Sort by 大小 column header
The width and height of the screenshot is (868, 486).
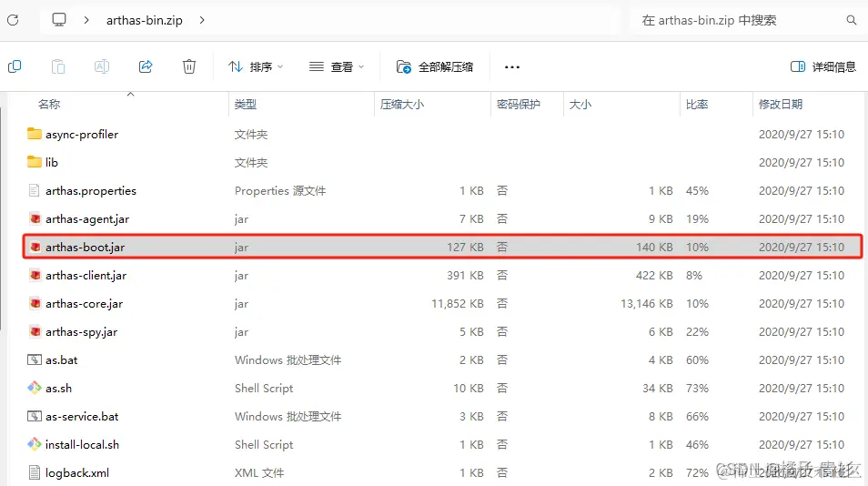580,104
